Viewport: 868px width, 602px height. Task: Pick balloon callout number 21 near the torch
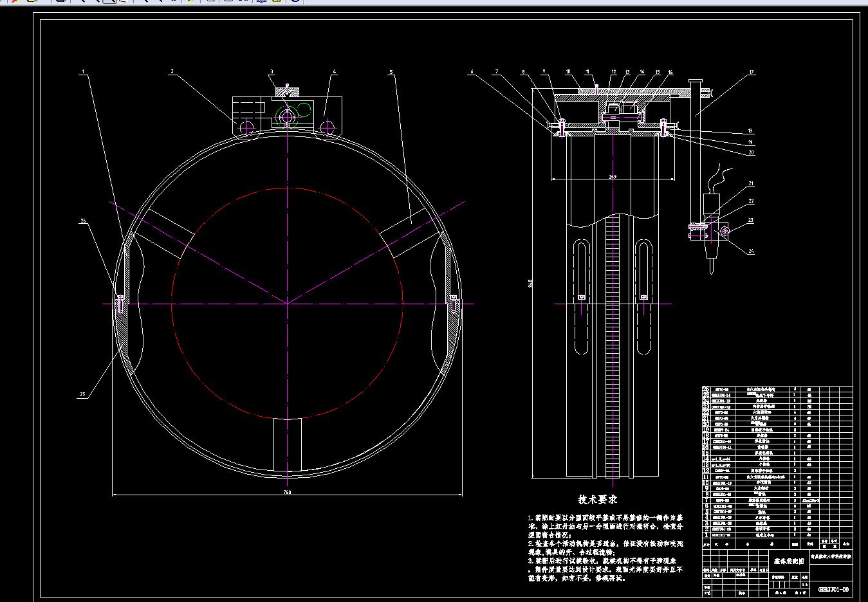[x=751, y=184]
